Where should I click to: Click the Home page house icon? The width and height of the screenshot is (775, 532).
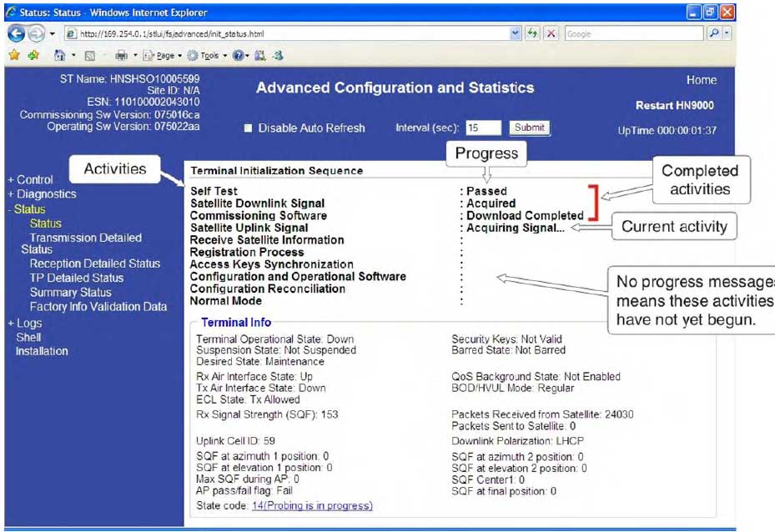[x=59, y=55]
